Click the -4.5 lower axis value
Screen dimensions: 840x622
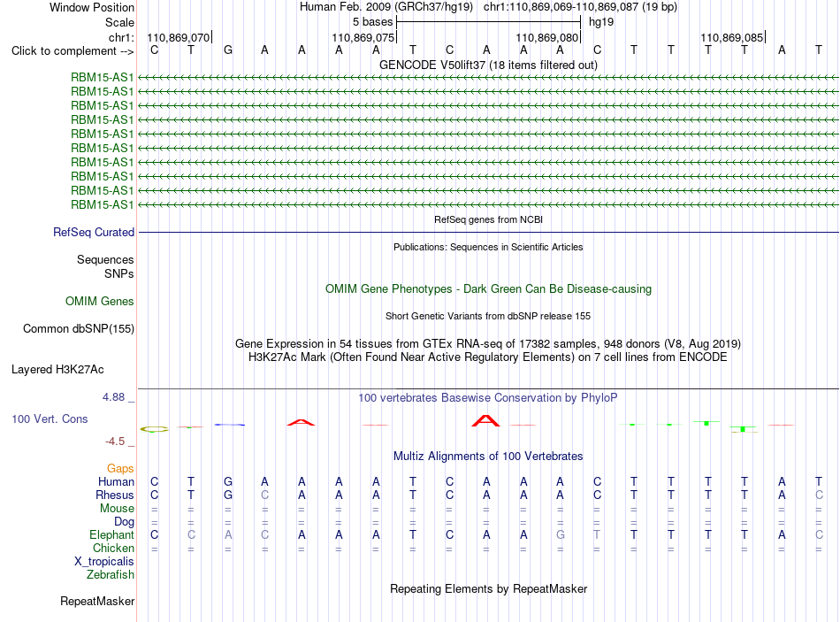115,442
